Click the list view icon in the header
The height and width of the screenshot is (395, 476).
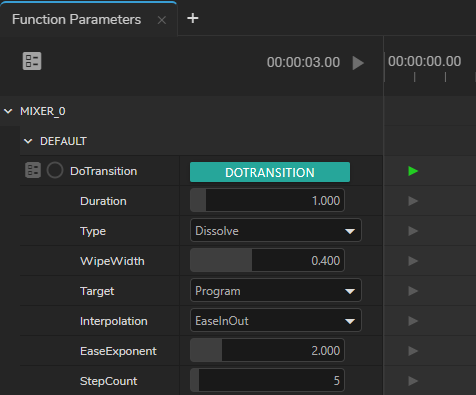pyautogui.click(x=32, y=61)
